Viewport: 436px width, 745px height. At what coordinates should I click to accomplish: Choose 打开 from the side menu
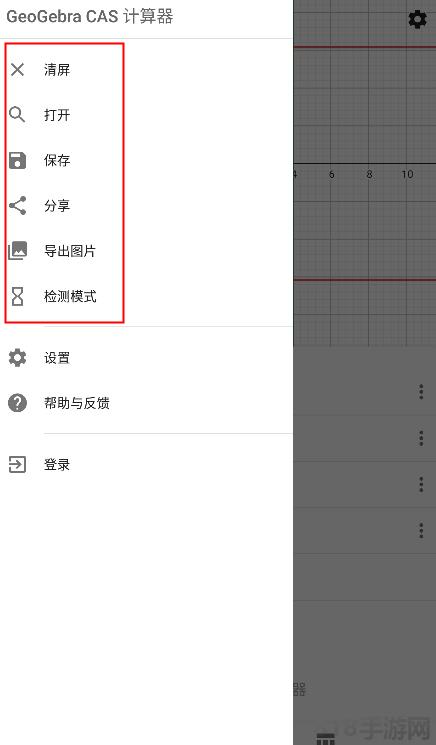coord(57,115)
